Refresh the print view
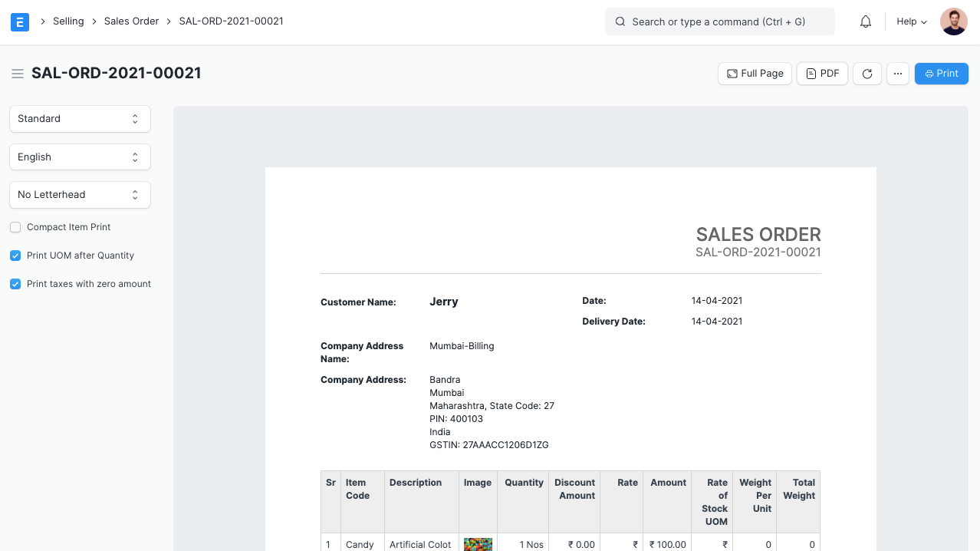 coord(867,73)
